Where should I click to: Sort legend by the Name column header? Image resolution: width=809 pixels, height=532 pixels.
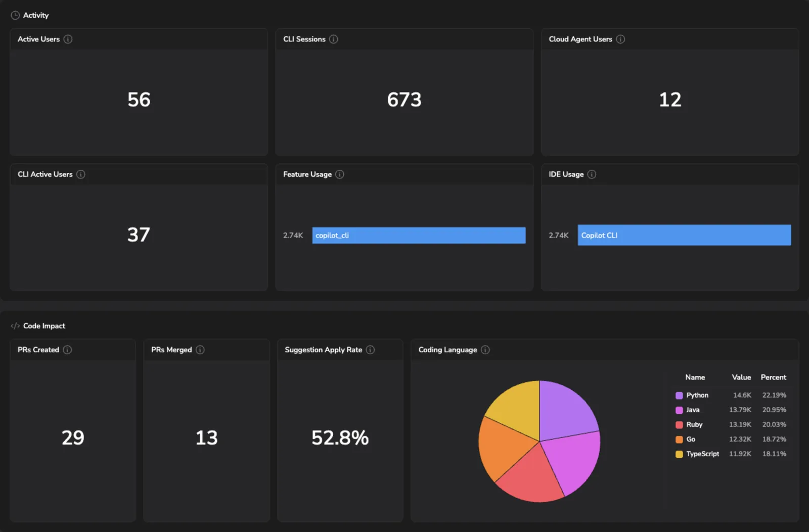pos(695,377)
